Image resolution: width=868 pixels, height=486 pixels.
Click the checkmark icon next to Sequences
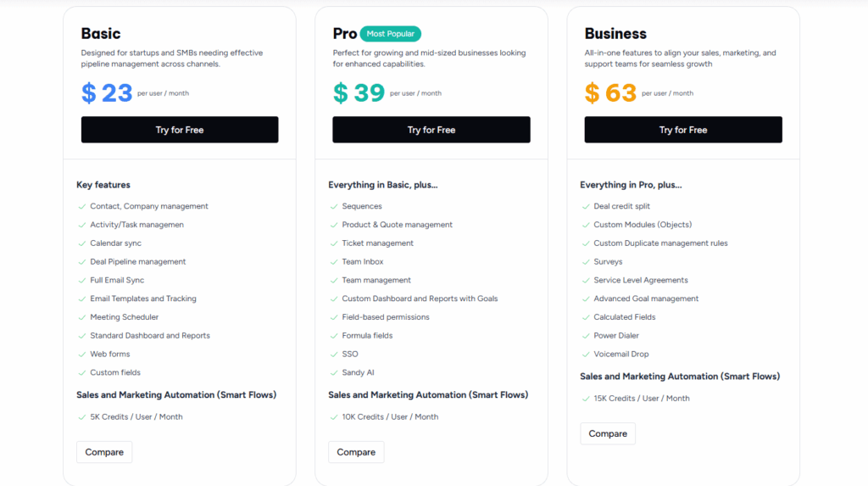(333, 206)
